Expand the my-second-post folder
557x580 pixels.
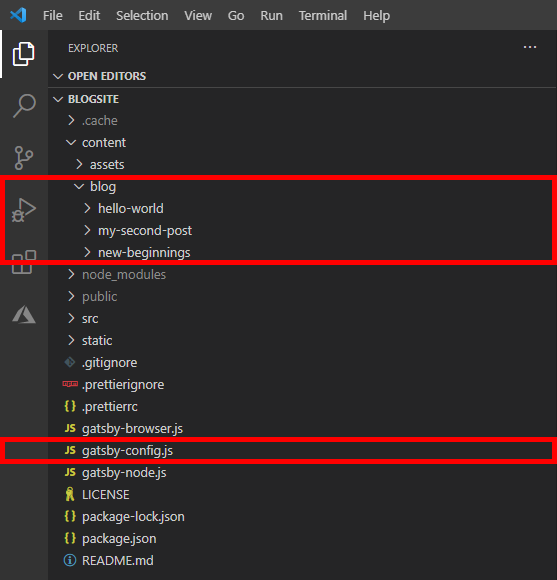click(87, 230)
